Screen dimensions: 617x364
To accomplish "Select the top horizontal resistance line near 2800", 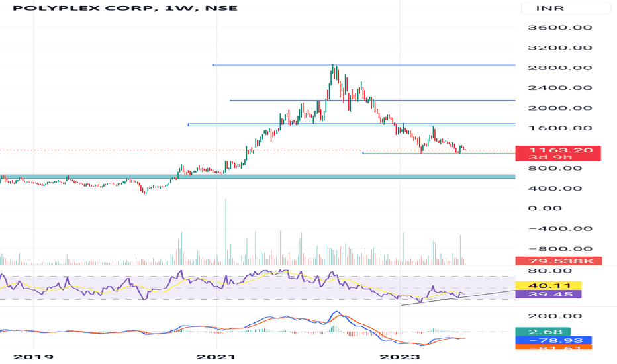I will click(363, 65).
